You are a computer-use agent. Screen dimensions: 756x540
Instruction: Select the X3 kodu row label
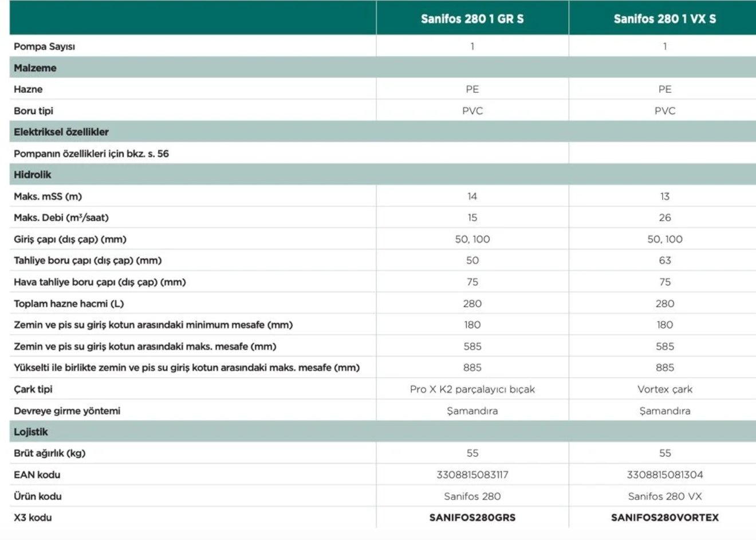[x=33, y=518]
